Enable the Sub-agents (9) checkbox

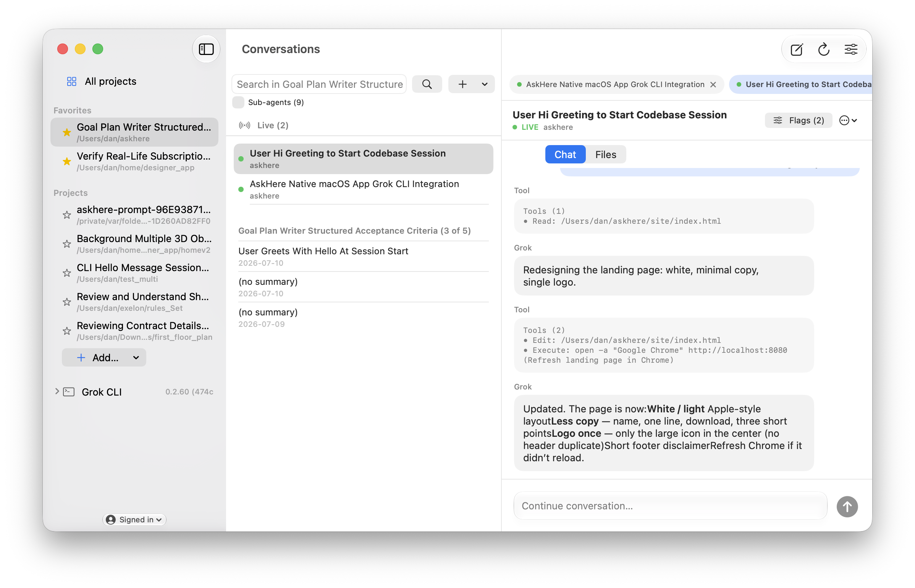238,102
